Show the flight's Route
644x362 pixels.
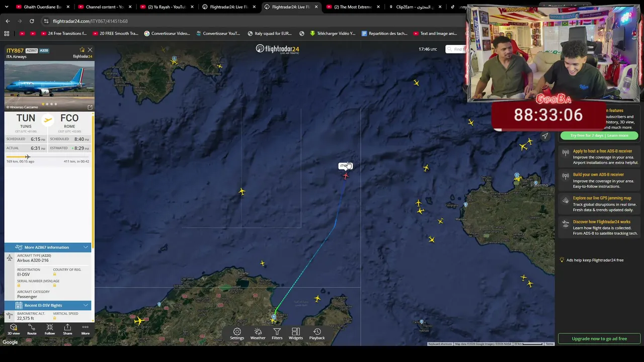[x=32, y=329]
